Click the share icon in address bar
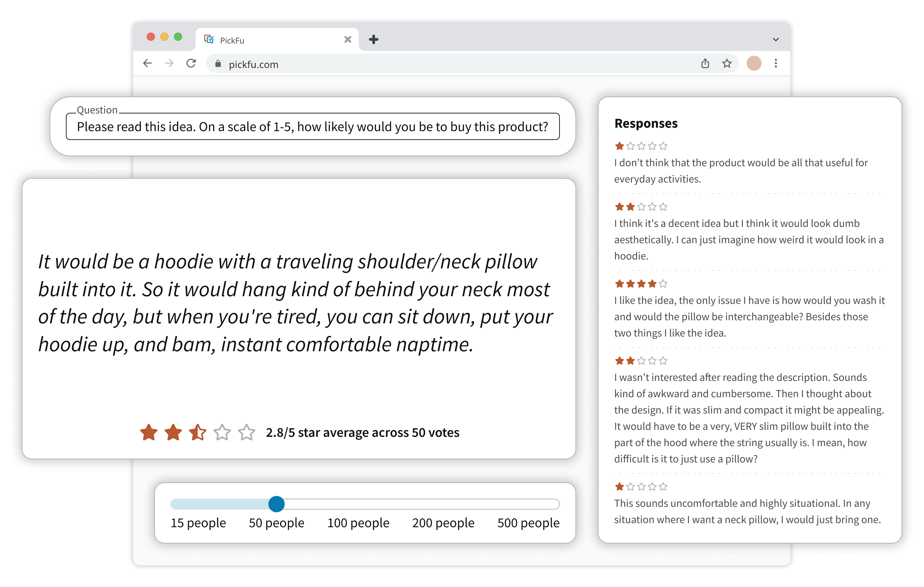 tap(705, 63)
